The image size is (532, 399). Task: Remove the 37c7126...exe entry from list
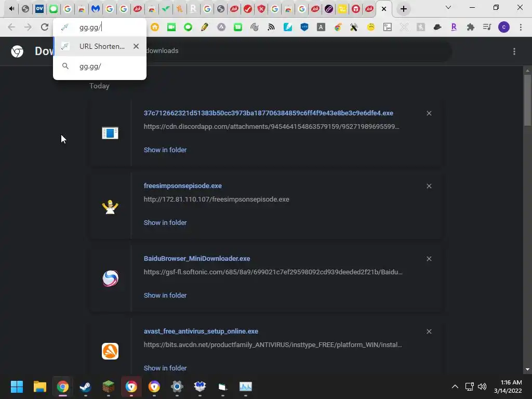pyautogui.click(x=429, y=113)
